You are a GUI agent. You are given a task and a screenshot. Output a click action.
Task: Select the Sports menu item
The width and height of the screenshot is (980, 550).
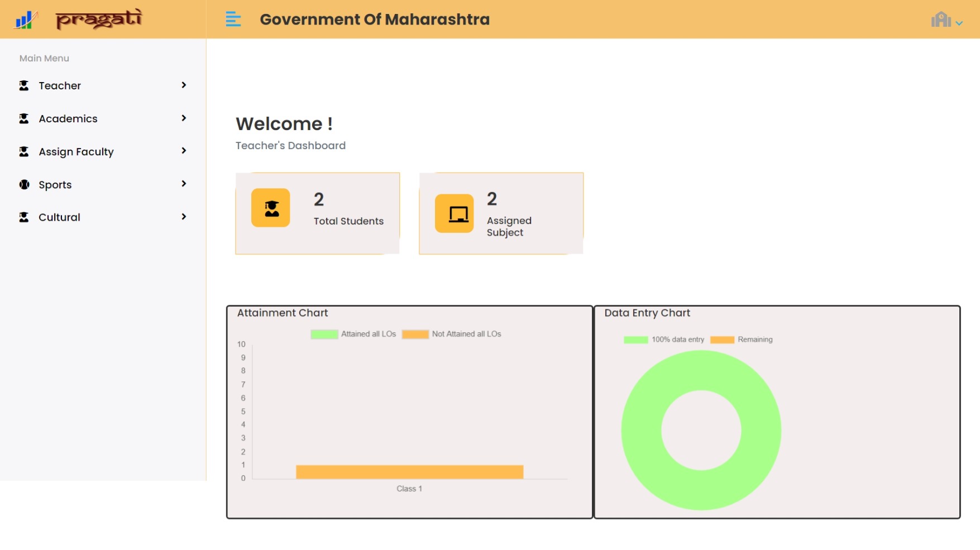pyautogui.click(x=103, y=184)
